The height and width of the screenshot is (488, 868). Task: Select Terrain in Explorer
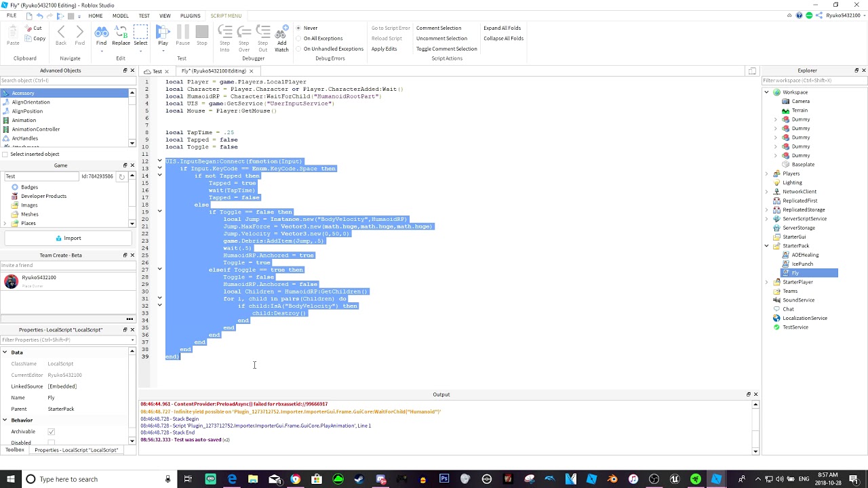[x=800, y=110]
